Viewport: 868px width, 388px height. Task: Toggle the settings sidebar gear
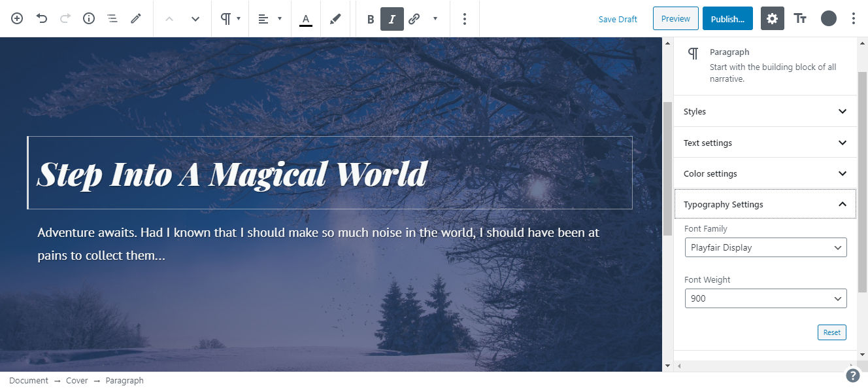point(772,18)
